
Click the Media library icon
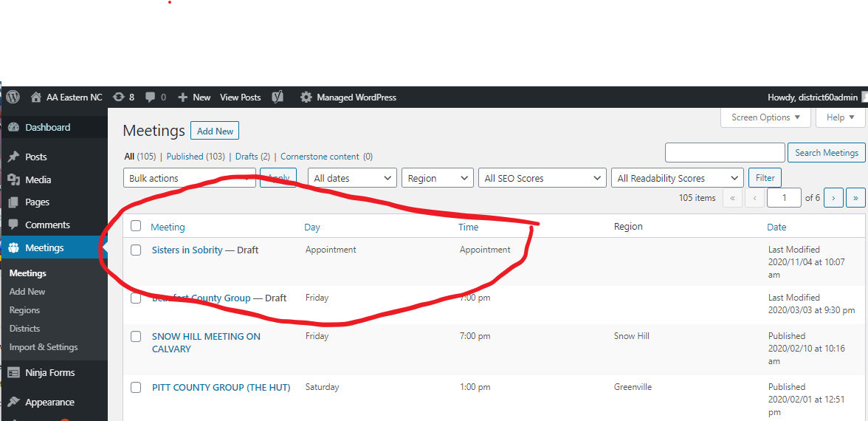pos(14,180)
